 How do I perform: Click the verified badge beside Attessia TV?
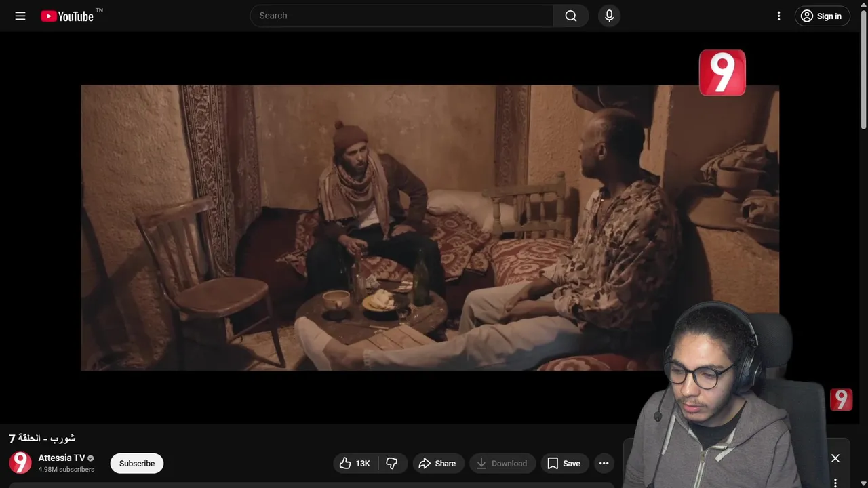coord(91,458)
